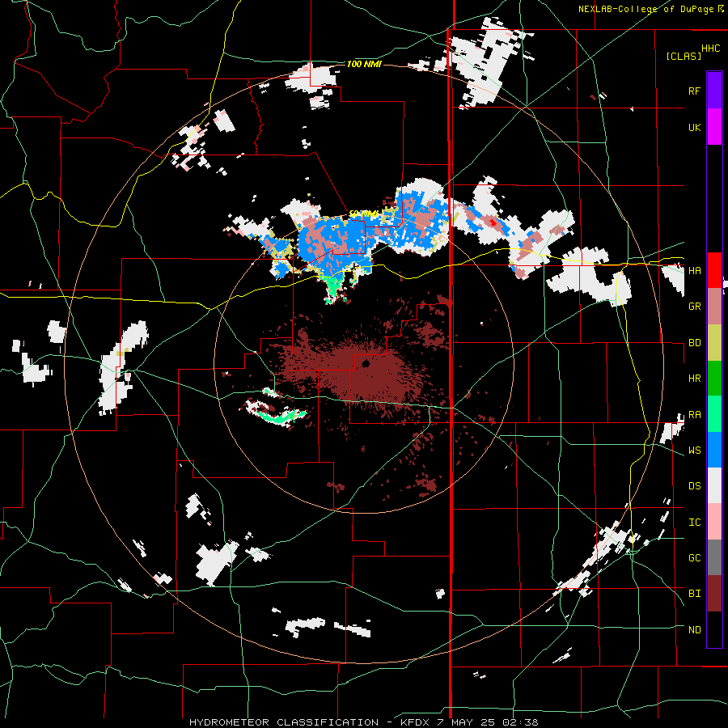This screenshot has width=728, height=728.
Task: Click the RF purple legend swatch
Action: click(x=714, y=91)
